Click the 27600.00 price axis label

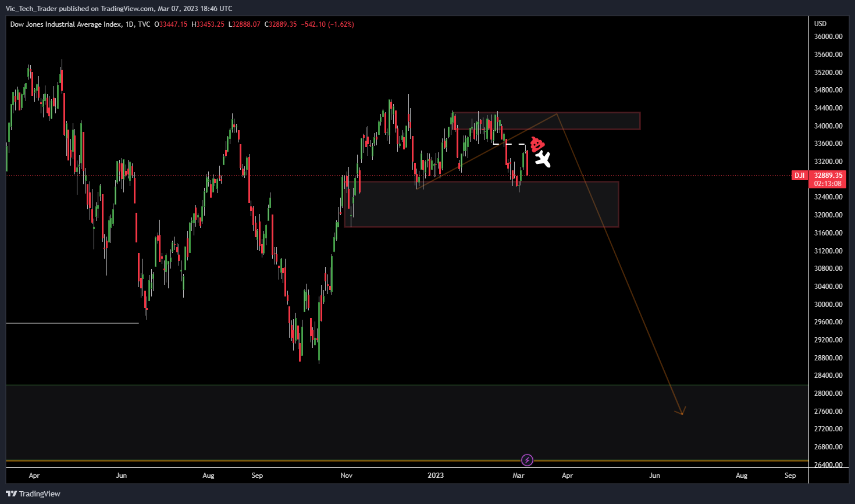[x=828, y=412]
